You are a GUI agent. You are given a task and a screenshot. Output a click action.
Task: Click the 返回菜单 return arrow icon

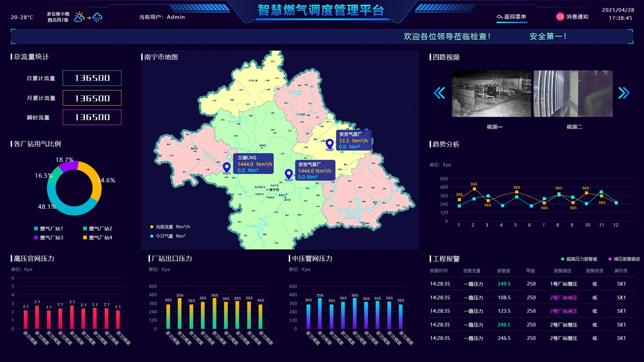[499, 17]
